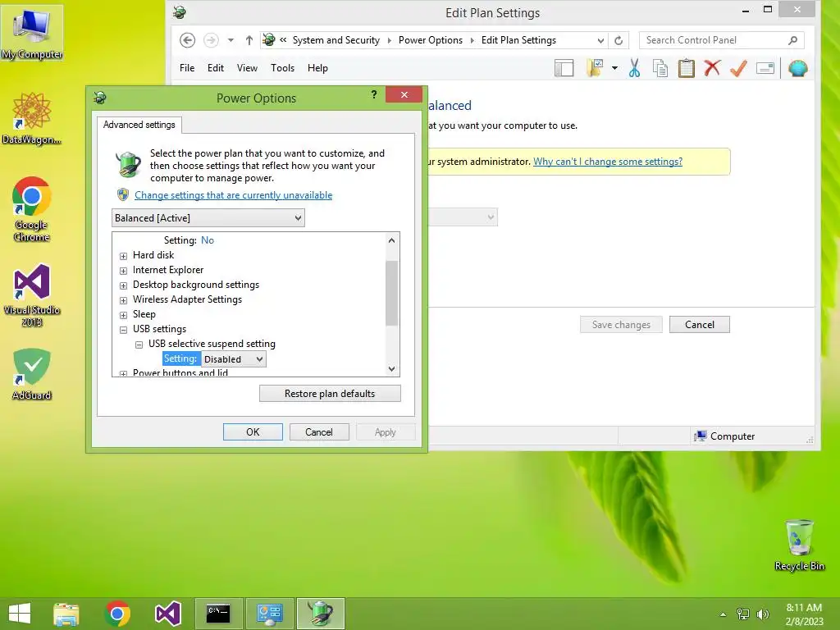This screenshot has height=630, width=840.
Task: Open DataWagon desktop shortcut
Action: [32, 118]
